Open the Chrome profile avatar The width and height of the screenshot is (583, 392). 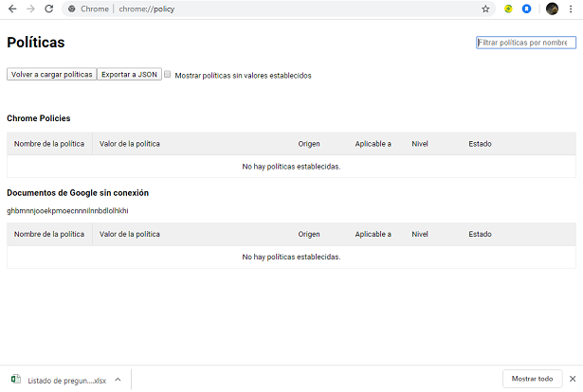[552, 9]
